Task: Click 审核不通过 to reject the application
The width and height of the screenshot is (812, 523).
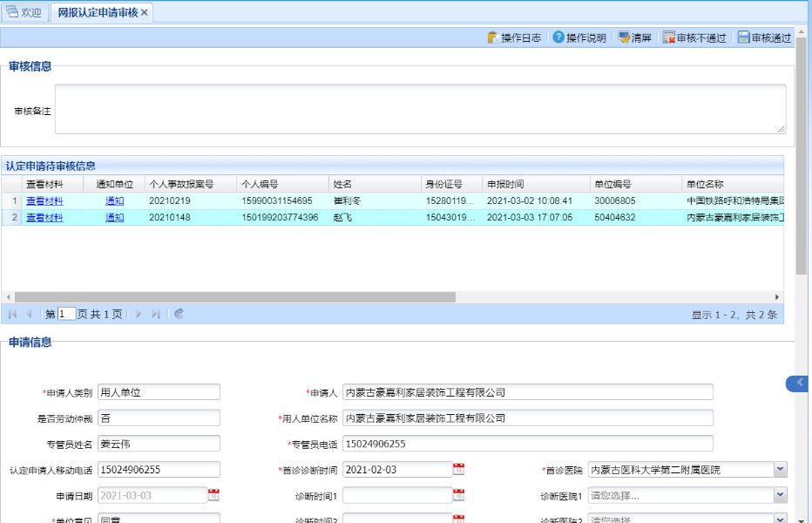Action: coord(695,37)
